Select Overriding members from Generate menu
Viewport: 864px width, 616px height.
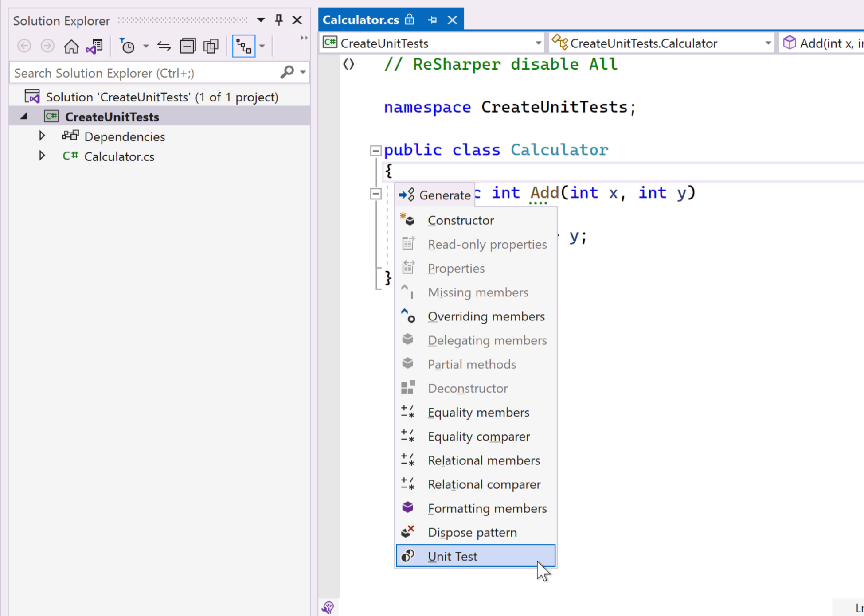point(487,316)
